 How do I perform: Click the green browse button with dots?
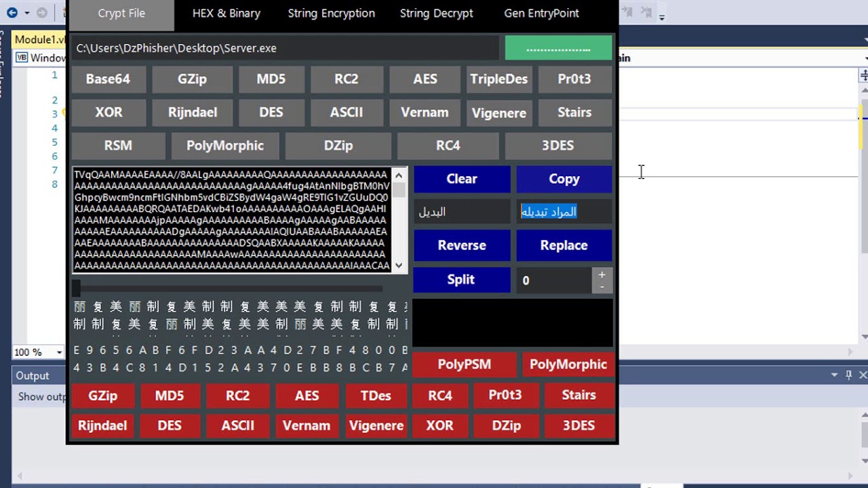coord(559,48)
